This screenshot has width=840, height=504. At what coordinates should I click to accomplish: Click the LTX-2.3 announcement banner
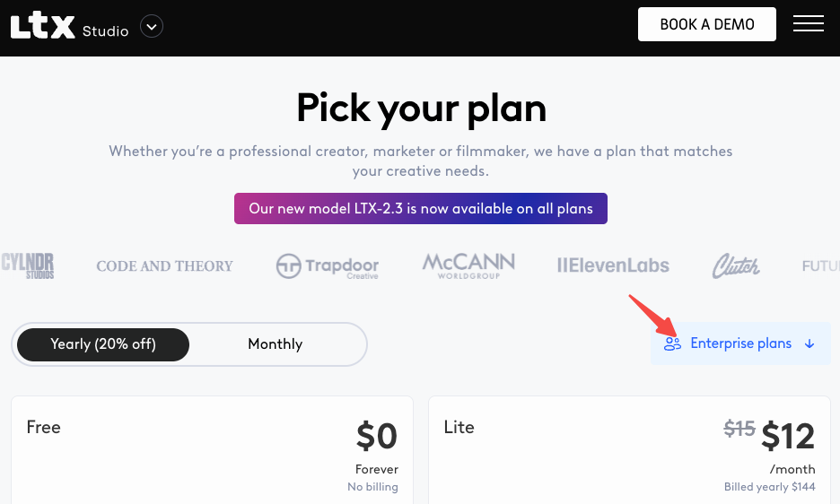click(421, 209)
